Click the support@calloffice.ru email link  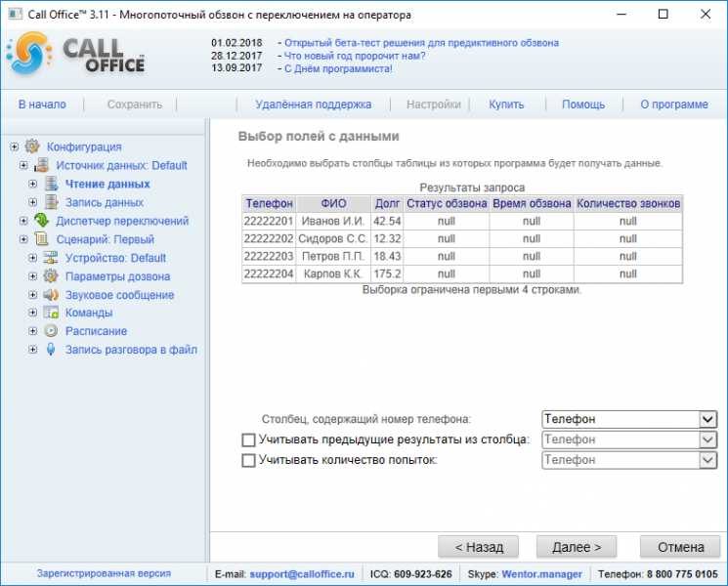(302, 574)
